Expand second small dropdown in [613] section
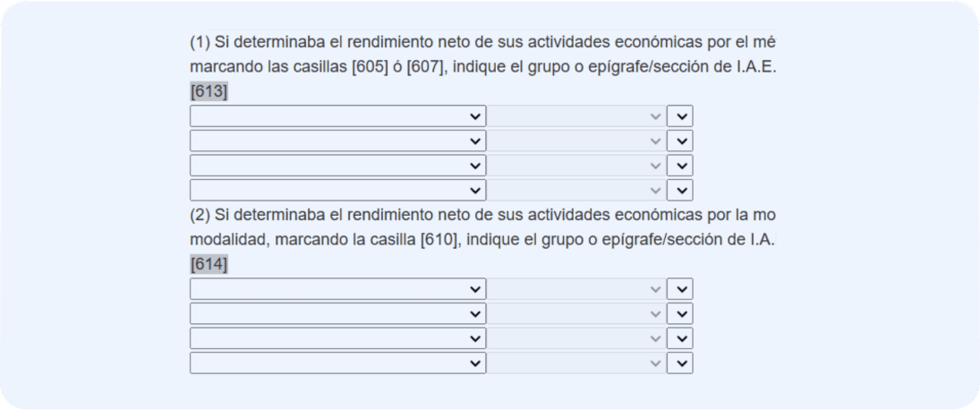This screenshot has width=980, height=410. pos(680,141)
